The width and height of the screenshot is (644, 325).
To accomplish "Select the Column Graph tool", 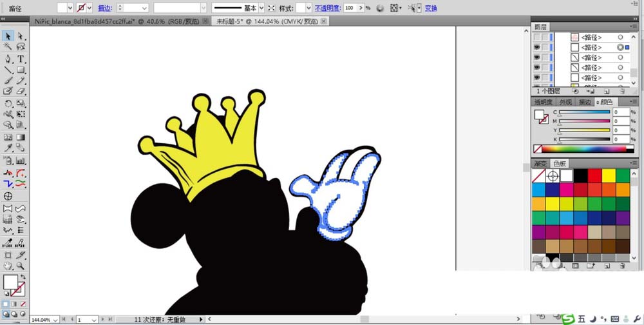I will (x=21, y=161).
